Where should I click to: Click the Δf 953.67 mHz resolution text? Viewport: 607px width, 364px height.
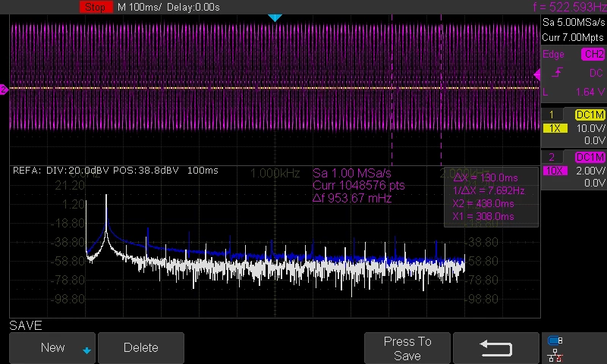[x=352, y=198]
